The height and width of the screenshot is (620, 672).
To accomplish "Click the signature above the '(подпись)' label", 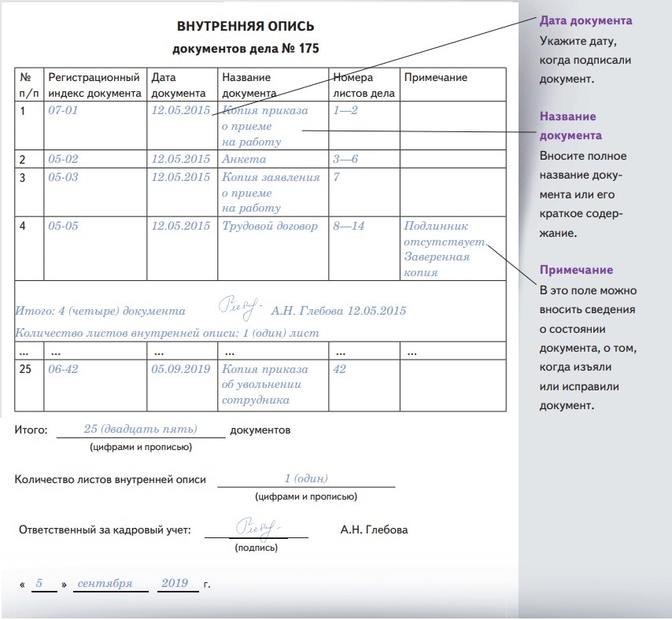I will point(257,525).
